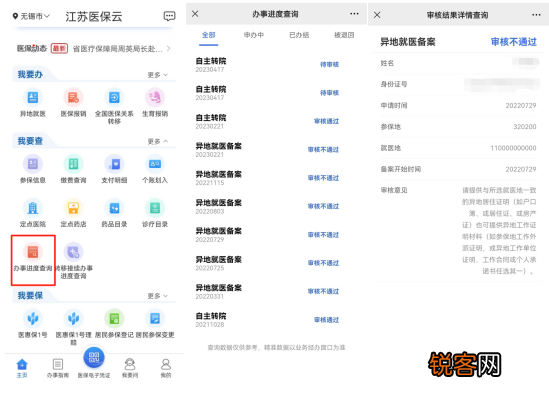This screenshot has width=549, height=396.
Task: Open 我的 profile in bottom bar
Action: (x=166, y=368)
